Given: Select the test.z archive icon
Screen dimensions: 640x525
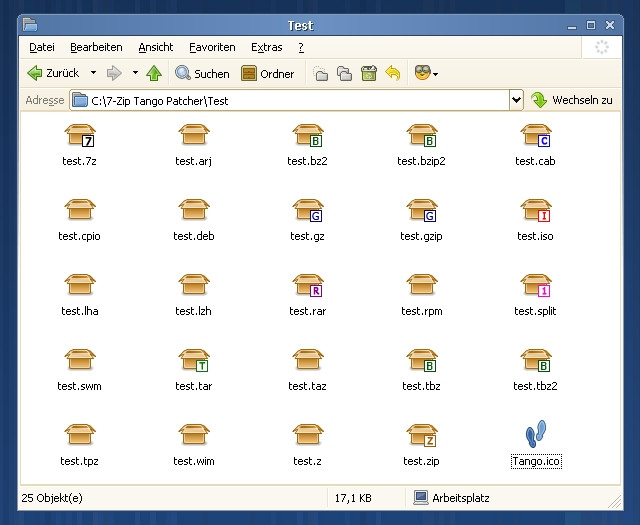Looking at the screenshot, I should point(308,435).
